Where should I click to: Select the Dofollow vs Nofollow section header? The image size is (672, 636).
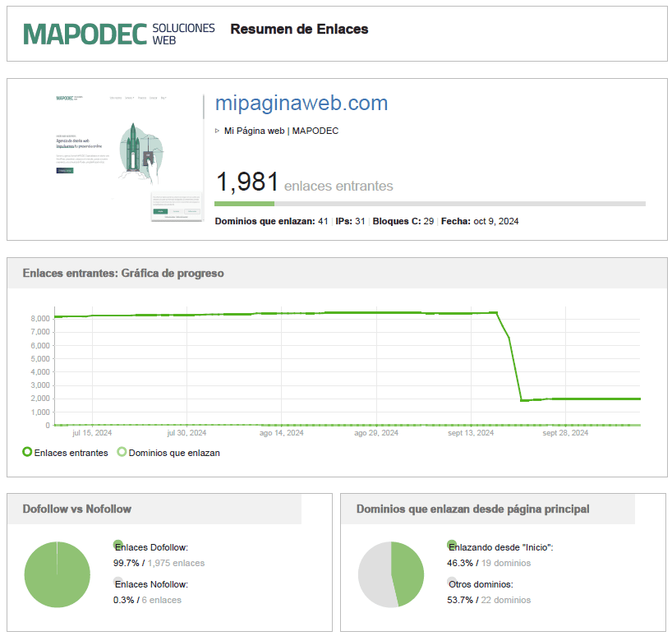coord(77,509)
